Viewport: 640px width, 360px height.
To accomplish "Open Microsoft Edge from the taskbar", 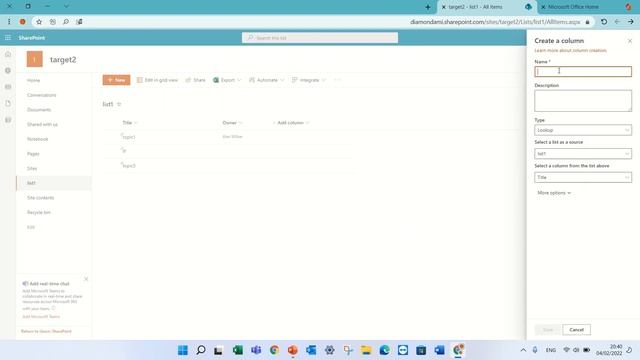I will click(x=384, y=350).
